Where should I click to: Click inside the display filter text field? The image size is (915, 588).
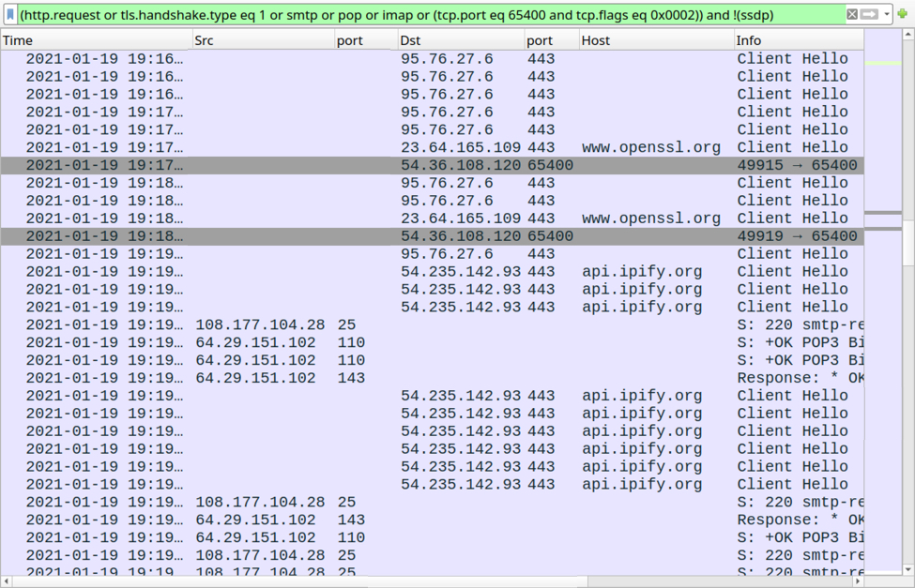[422, 14]
